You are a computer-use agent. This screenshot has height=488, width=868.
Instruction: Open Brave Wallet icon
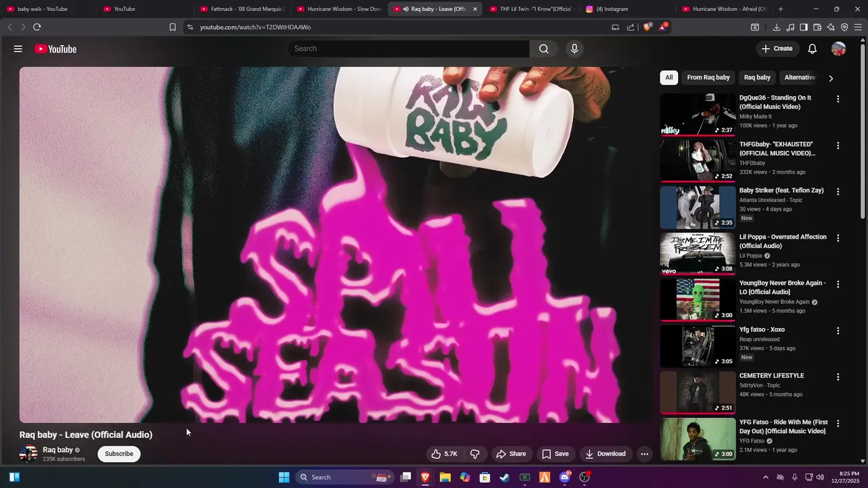817,27
